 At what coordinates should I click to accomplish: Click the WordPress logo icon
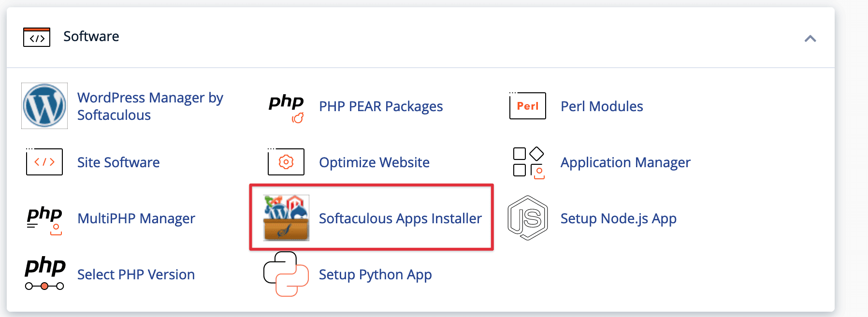(44, 106)
